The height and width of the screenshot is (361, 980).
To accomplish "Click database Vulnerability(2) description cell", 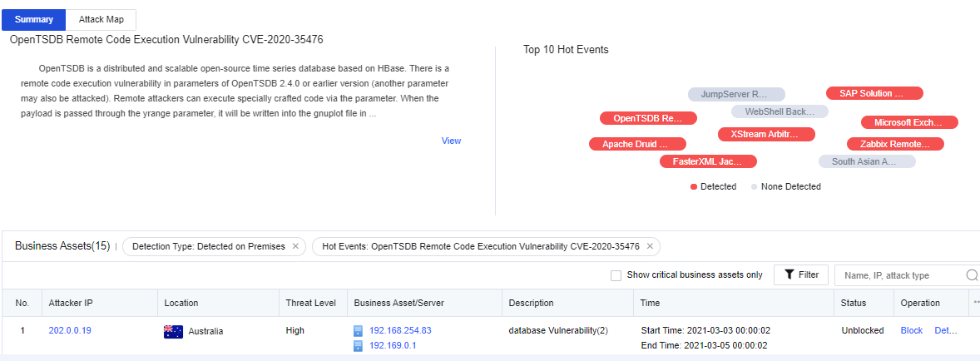I will coord(558,330).
